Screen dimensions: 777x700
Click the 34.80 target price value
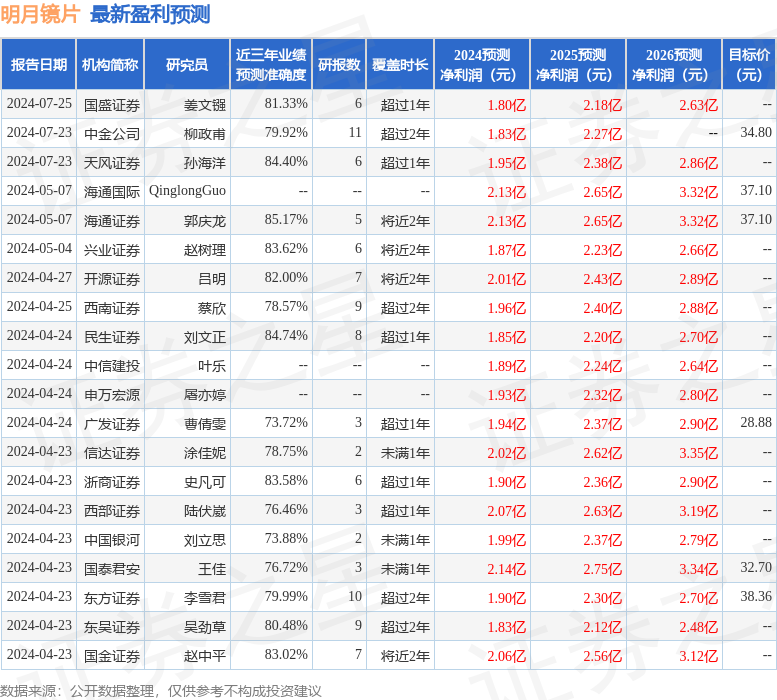pos(756,132)
